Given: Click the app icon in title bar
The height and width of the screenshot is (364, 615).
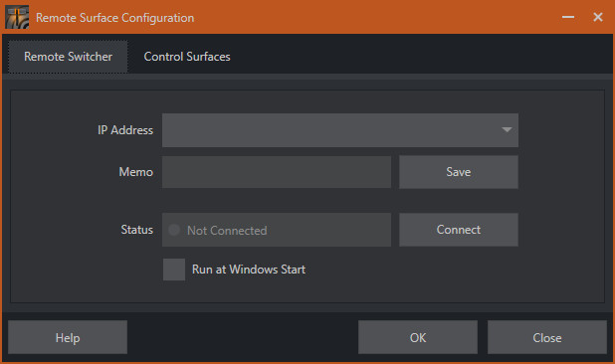Looking at the screenshot, I should click(17, 17).
